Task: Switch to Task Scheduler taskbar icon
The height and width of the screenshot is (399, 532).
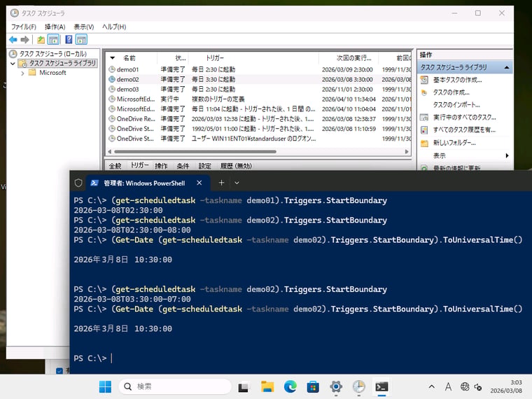Action: 358,387
